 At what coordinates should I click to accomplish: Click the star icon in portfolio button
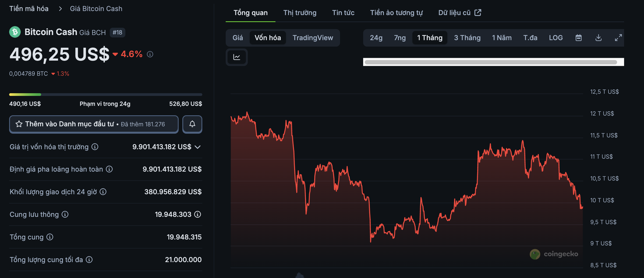point(19,124)
